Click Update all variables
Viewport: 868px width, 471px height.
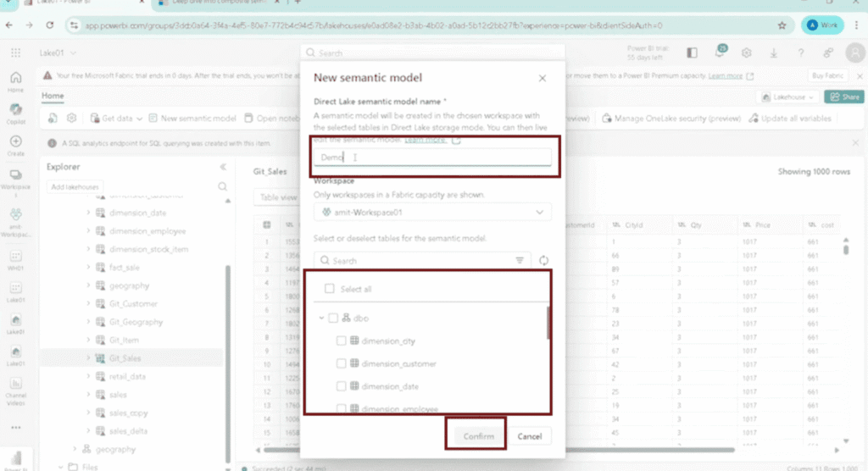[790, 118]
